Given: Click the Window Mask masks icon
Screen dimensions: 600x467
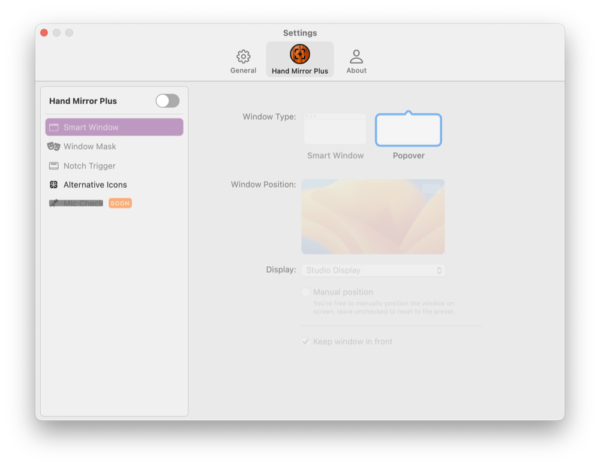Looking at the screenshot, I should (x=54, y=146).
